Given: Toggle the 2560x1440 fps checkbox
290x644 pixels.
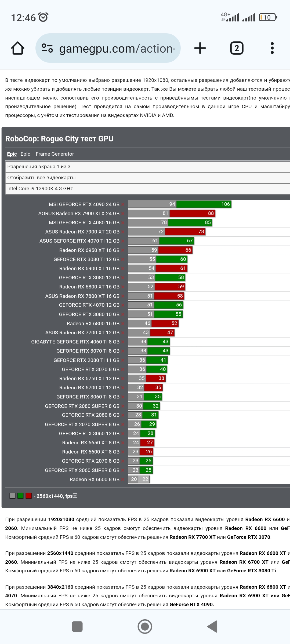Looking at the screenshot, I should (75, 496).
